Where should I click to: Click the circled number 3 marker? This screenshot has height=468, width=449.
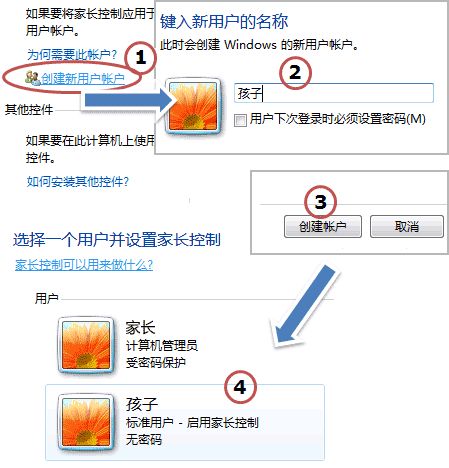[320, 202]
